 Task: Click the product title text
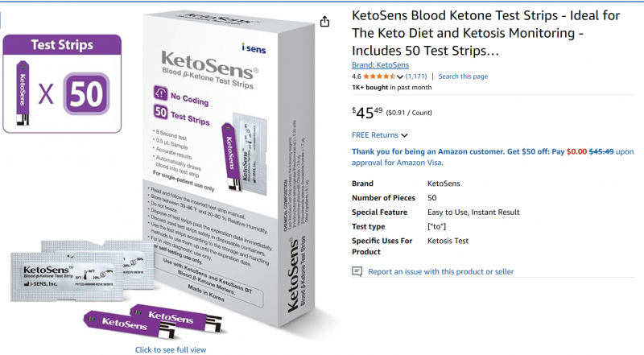point(486,33)
